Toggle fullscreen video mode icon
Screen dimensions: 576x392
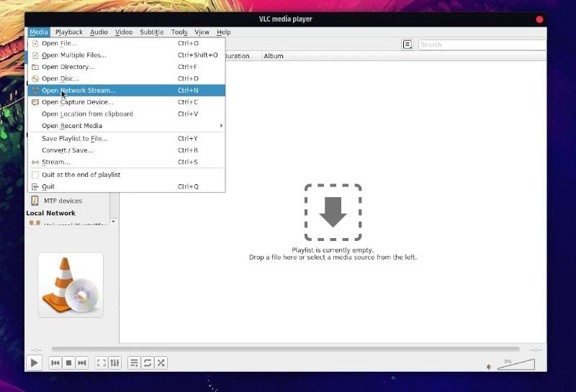pyautogui.click(x=102, y=363)
